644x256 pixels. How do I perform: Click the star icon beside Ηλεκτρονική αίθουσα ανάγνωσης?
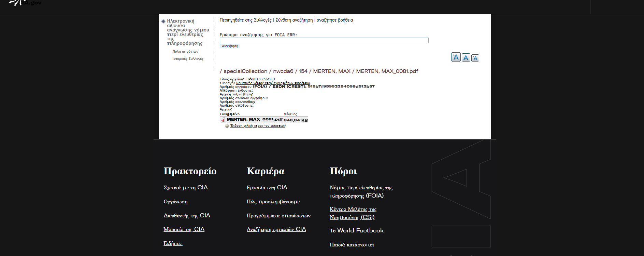(x=163, y=21)
